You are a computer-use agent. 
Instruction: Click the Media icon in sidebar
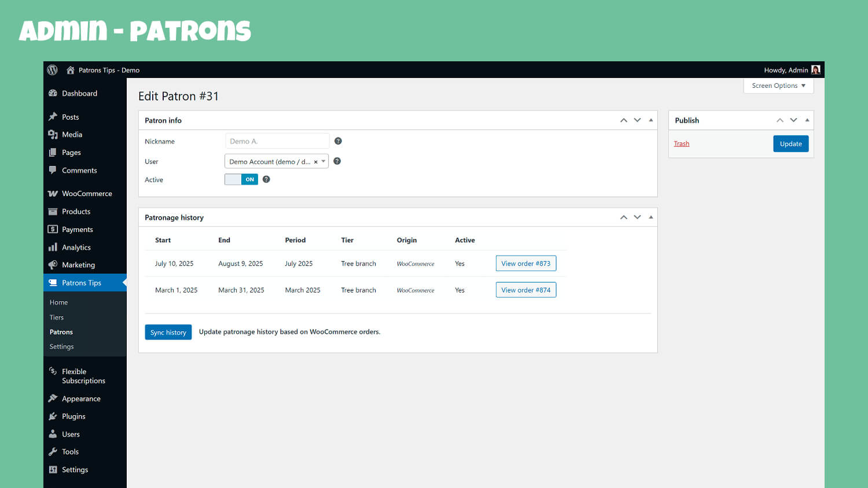(x=53, y=135)
